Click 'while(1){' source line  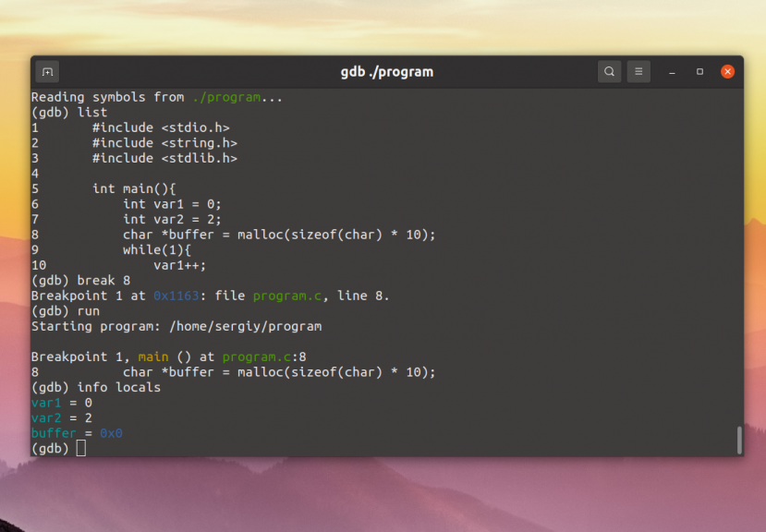pos(157,249)
